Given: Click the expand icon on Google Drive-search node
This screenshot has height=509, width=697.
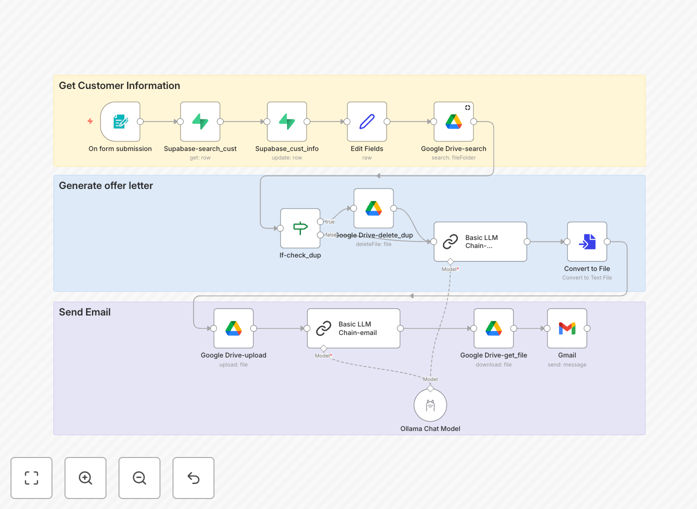Looking at the screenshot, I should [x=468, y=108].
